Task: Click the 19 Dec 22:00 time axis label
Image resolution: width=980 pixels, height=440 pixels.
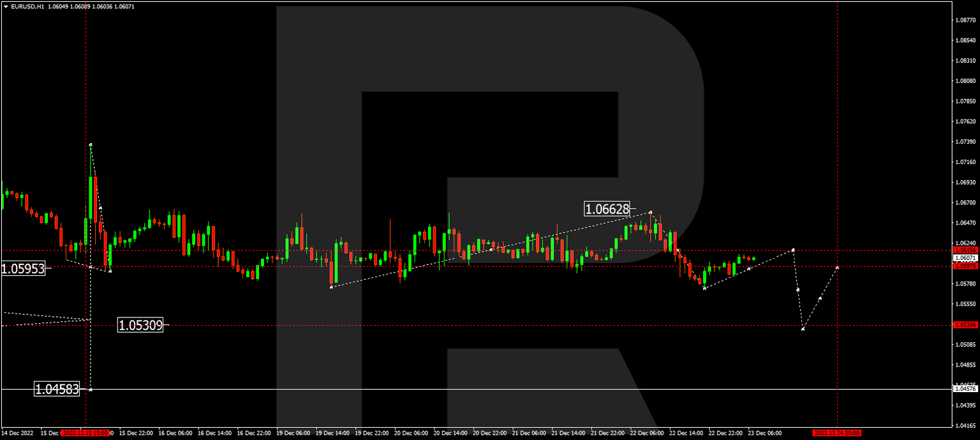Action: click(x=372, y=433)
